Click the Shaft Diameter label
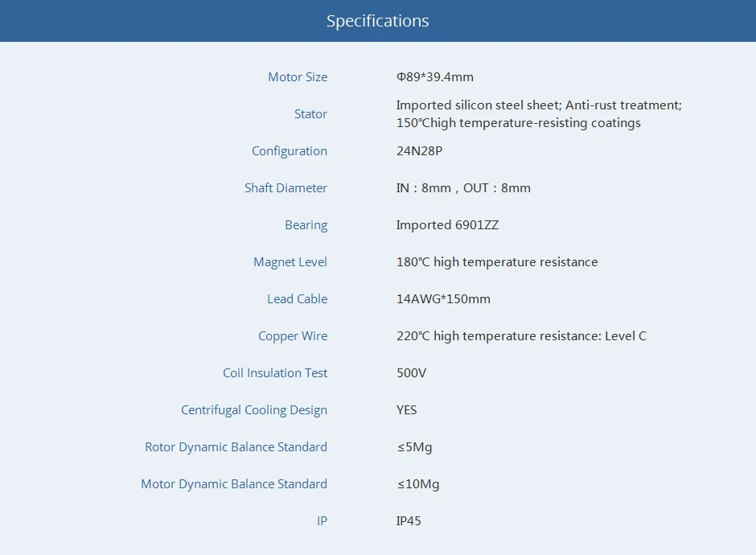 click(286, 188)
